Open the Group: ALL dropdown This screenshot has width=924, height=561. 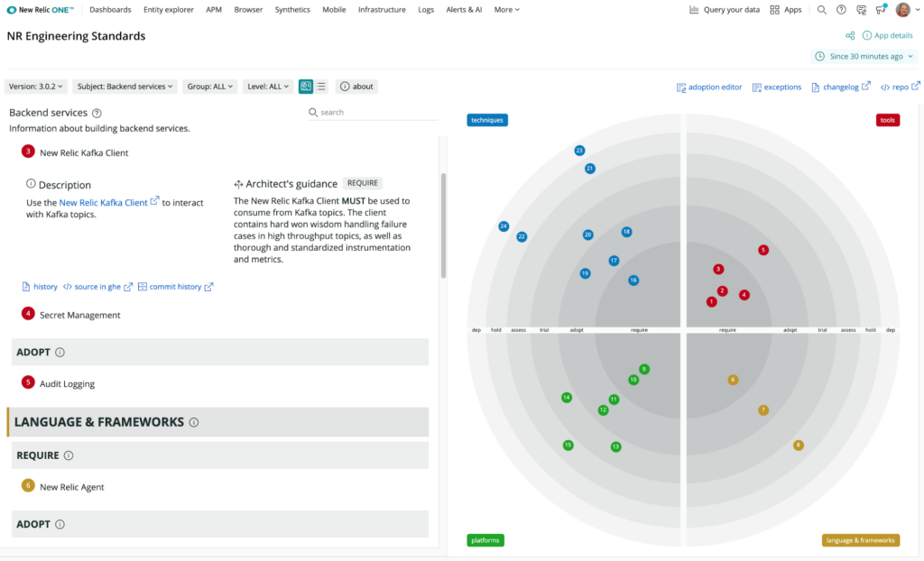(x=209, y=86)
